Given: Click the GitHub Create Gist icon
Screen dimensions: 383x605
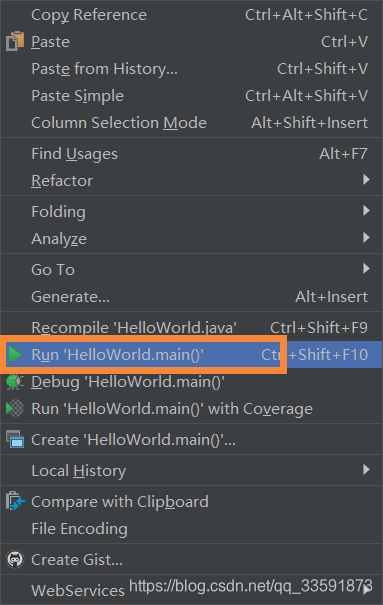Looking at the screenshot, I should [x=15, y=559].
